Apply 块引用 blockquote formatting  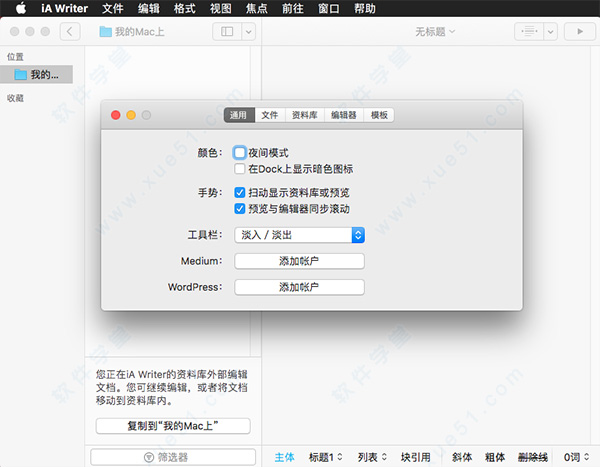click(416, 457)
